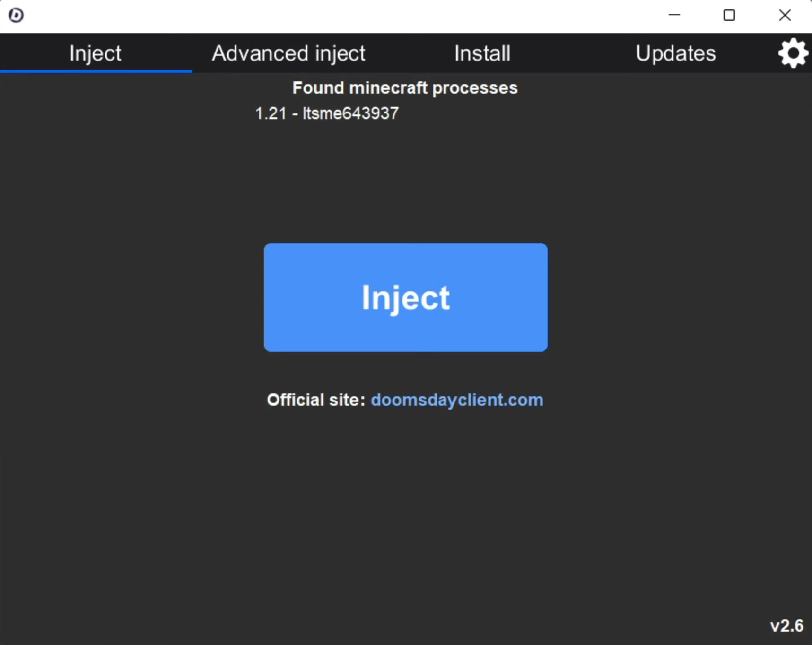
Task: Open settings via the gear icon
Action: coord(793,53)
